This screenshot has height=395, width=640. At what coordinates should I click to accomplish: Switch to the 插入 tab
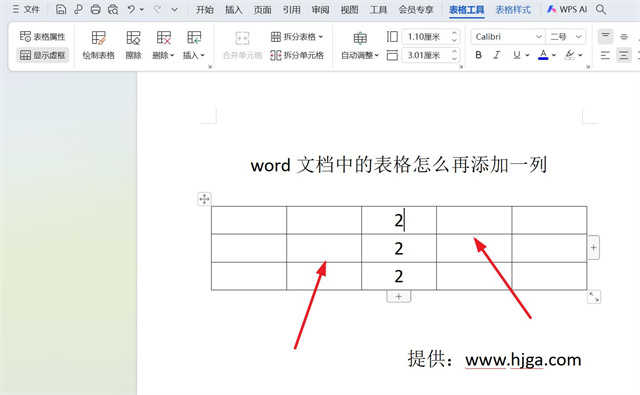click(233, 9)
